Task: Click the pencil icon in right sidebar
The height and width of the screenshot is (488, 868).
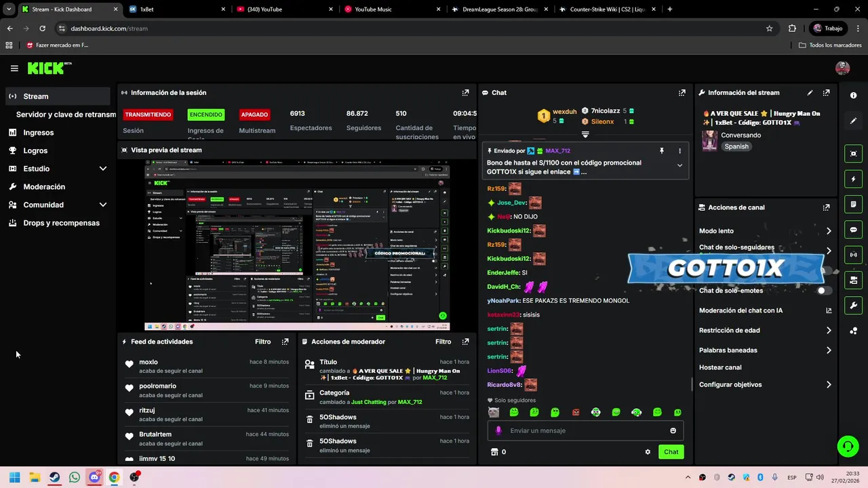Action: (853, 121)
